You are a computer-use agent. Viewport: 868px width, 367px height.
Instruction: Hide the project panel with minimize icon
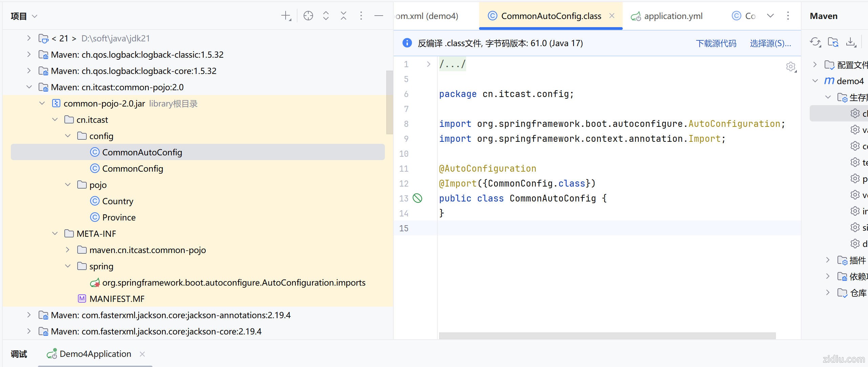click(378, 16)
